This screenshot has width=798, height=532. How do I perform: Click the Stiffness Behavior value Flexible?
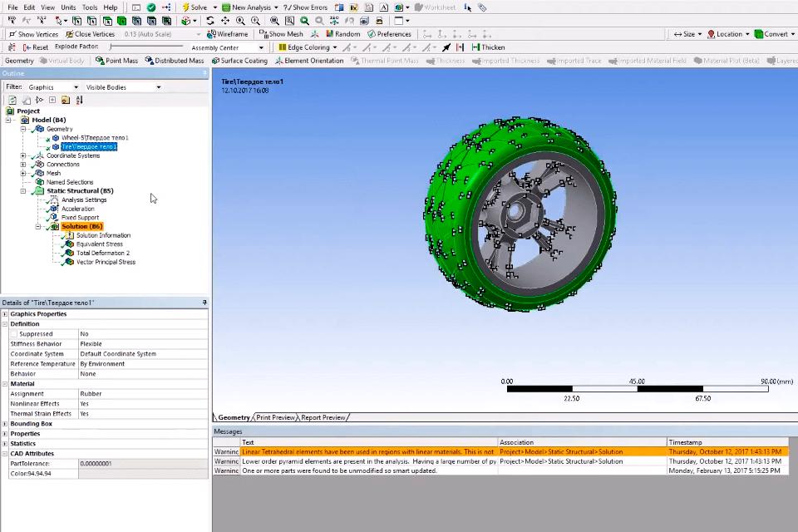click(x=143, y=344)
